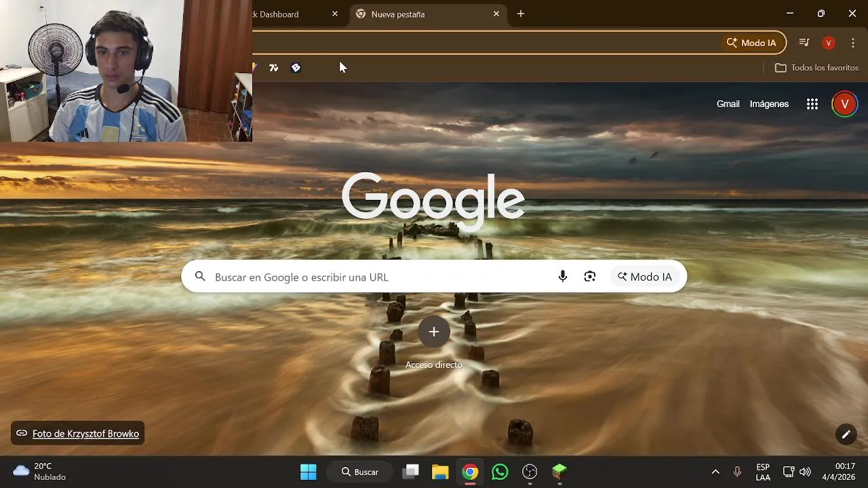Click the Google search box
Image resolution: width=868 pixels, height=488 pixels.
[434, 277]
